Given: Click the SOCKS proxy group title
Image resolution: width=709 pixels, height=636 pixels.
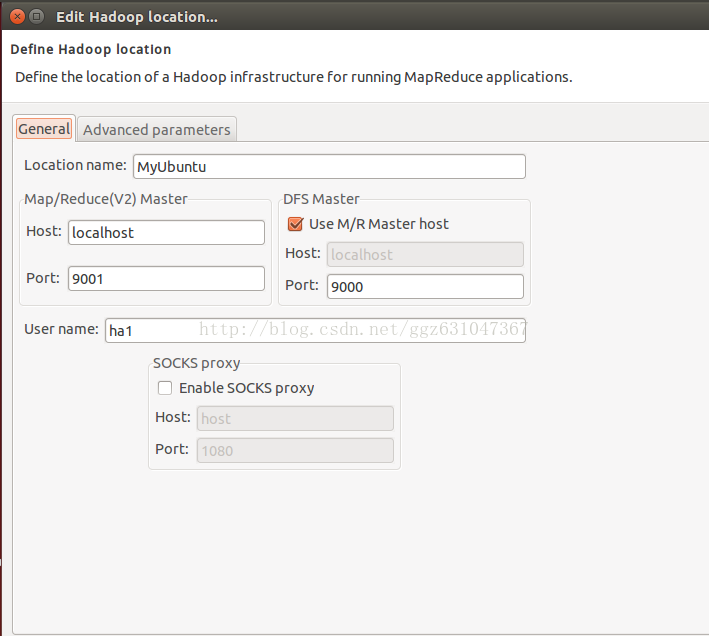Looking at the screenshot, I should (196, 363).
